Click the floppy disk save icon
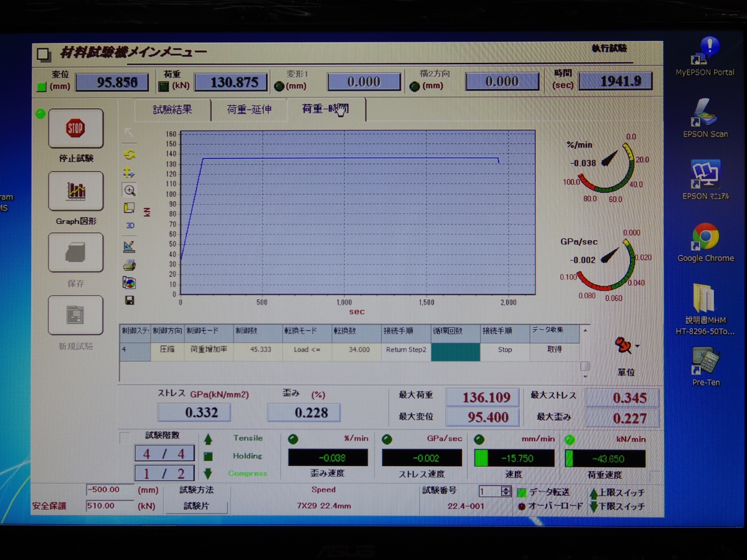Screen dimensions: 747x560 [129, 301]
